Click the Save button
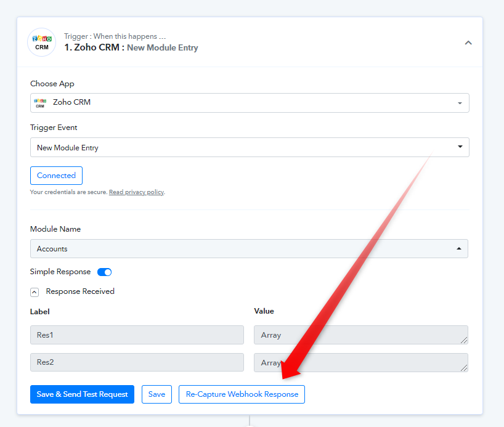The height and width of the screenshot is (427, 504). tap(157, 394)
